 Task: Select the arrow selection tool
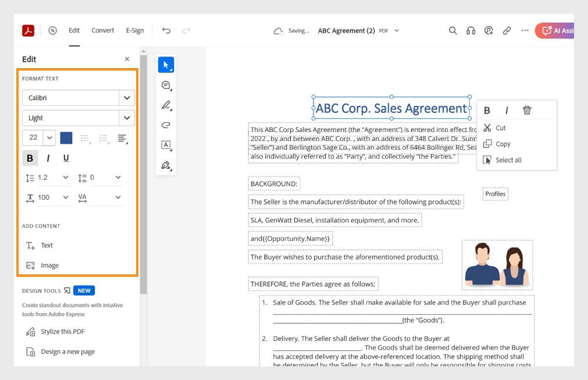tap(166, 65)
